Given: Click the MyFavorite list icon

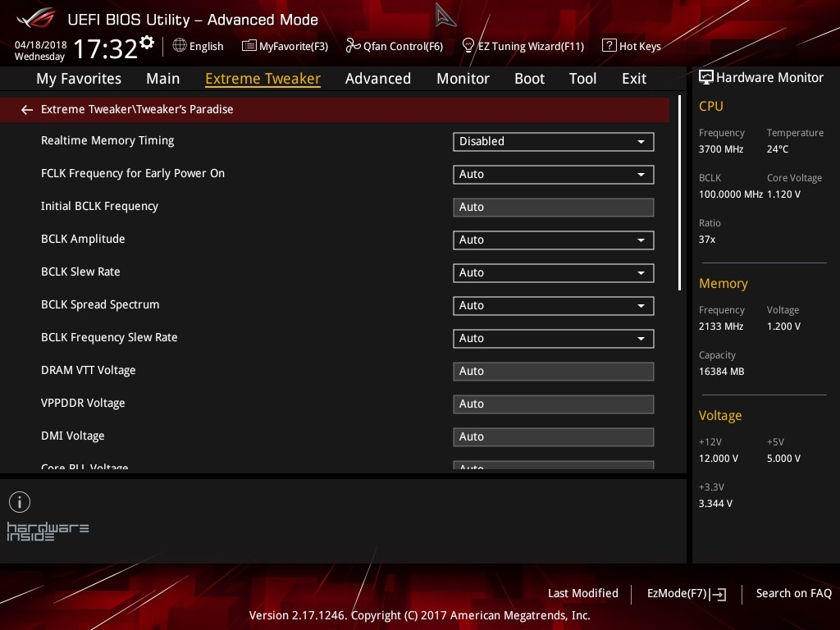Looking at the screenshot, I should 249,46.
